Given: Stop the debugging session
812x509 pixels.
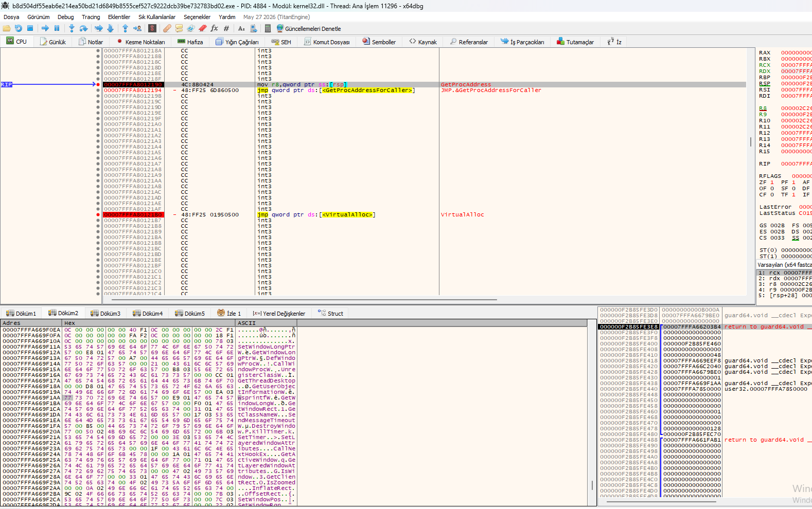Looking at the screenshot, I should (30, 28).
